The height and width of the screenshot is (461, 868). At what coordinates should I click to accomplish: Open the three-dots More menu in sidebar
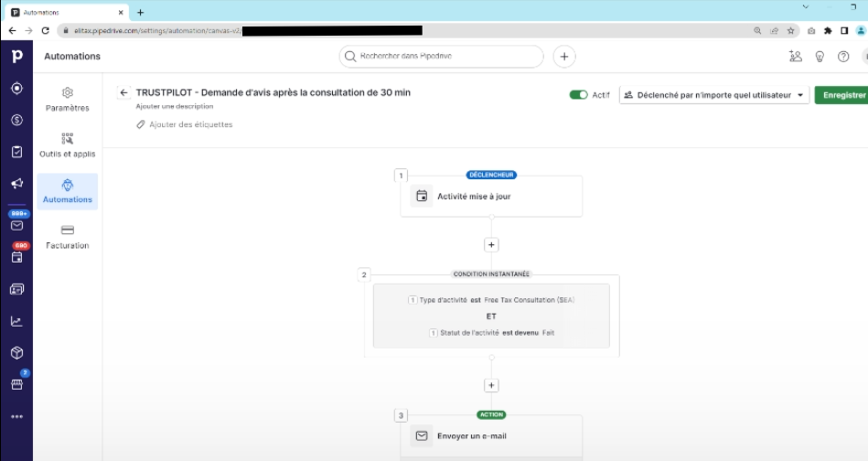click(x=16, y=416)
